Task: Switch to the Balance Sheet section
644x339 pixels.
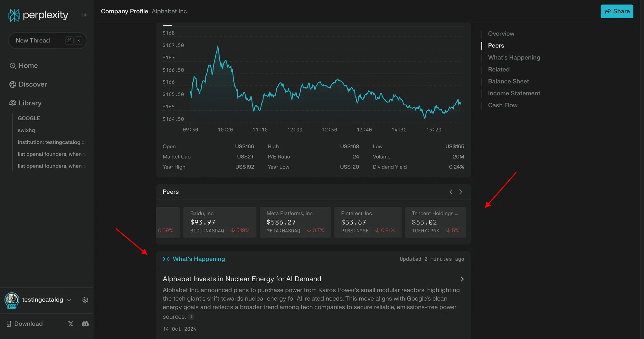Action: [x=508, y=81]
